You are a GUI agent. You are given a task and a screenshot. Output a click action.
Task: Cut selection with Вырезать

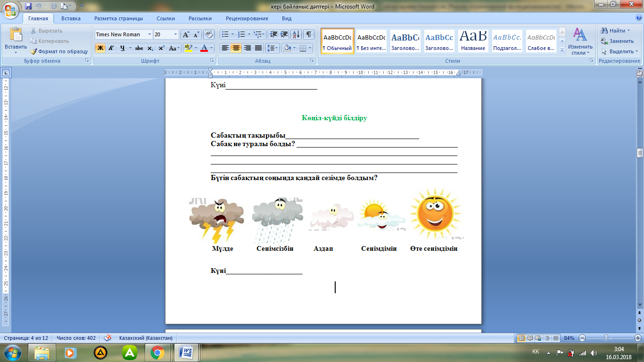(x=46, y=31)
